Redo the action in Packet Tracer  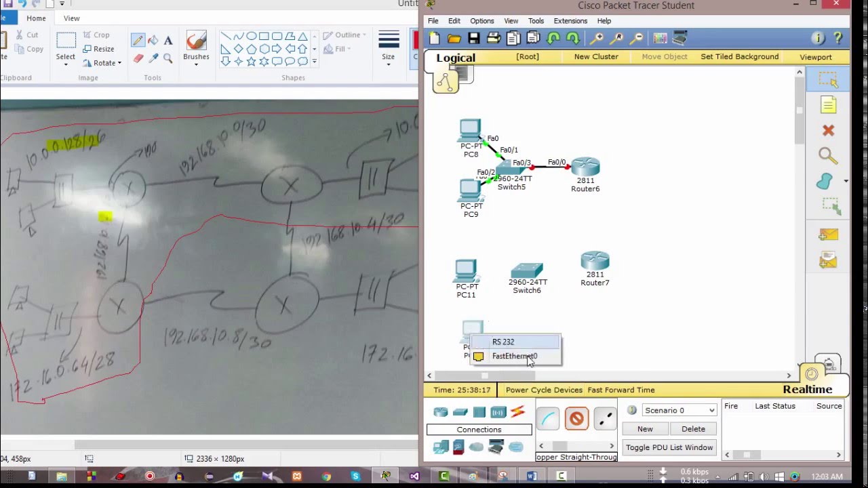pyautogui.click(x=573, y=39)
